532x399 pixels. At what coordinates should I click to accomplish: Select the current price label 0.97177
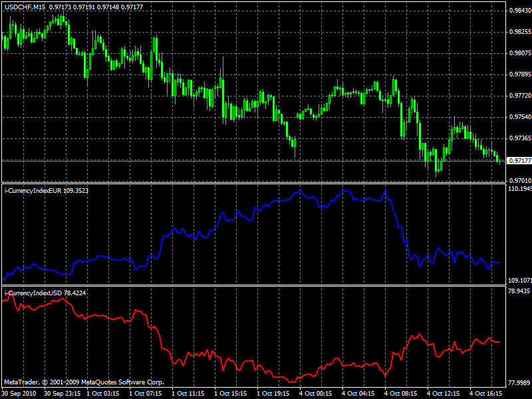click(519, 160)
